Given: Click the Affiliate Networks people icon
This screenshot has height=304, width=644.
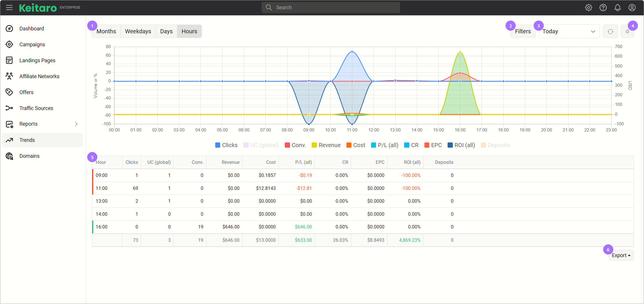Looking at the screenshot, I should point(9,76).
